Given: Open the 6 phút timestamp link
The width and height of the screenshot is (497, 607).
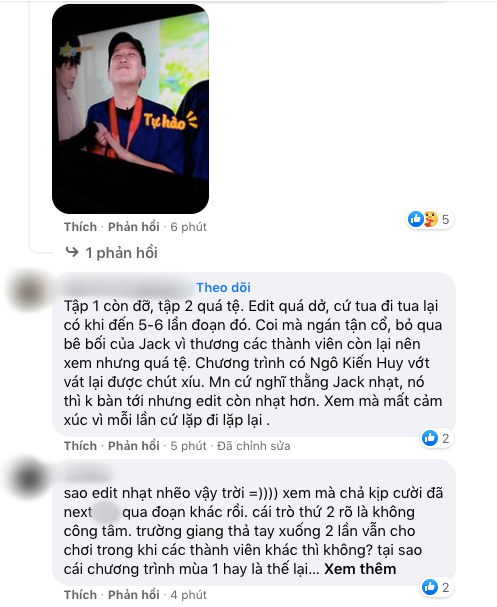Looking at the screenshot, I should pyautogui.click(x=189, y=227).
